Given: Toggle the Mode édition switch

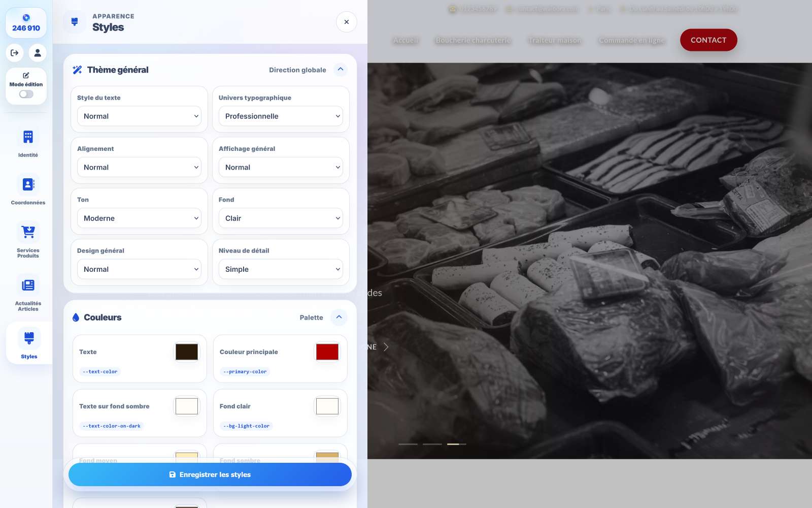Looking at the screenshot, I should click(26, 94).
